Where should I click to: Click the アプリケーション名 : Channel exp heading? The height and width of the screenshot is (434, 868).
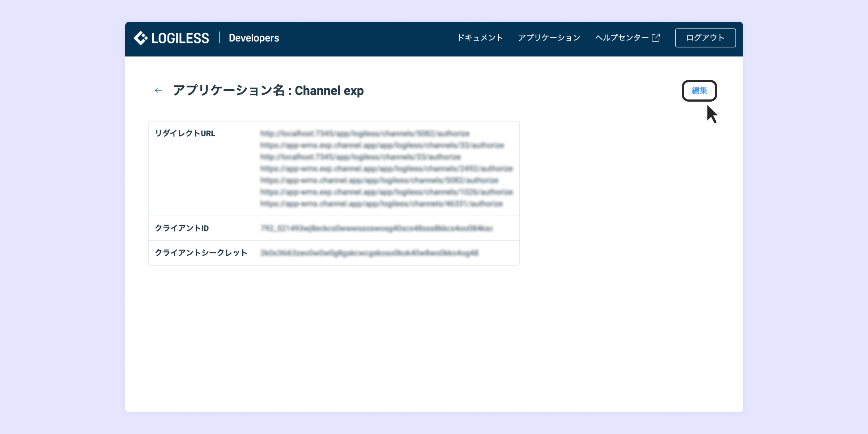click(268, 90)
